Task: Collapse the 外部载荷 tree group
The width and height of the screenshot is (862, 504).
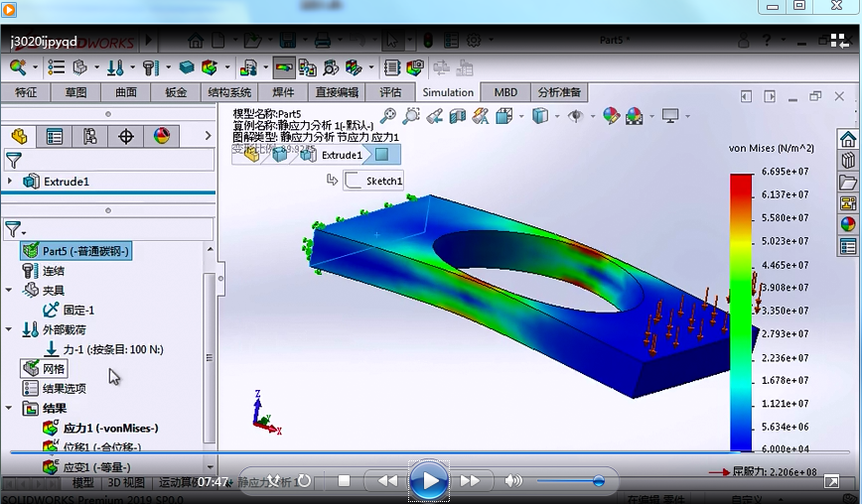Action: pyautogui.click(x=9, y=329)
